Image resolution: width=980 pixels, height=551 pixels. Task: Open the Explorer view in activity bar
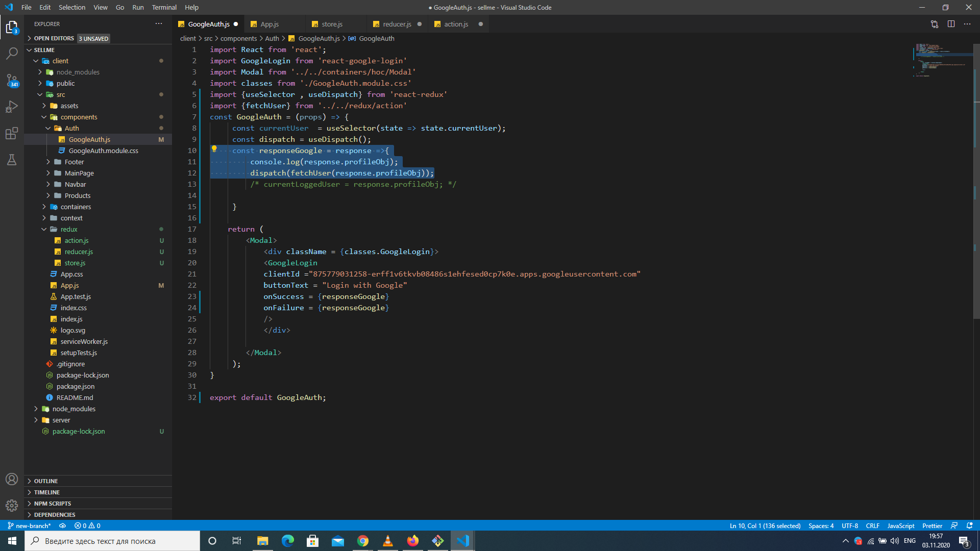coord(12,27)
